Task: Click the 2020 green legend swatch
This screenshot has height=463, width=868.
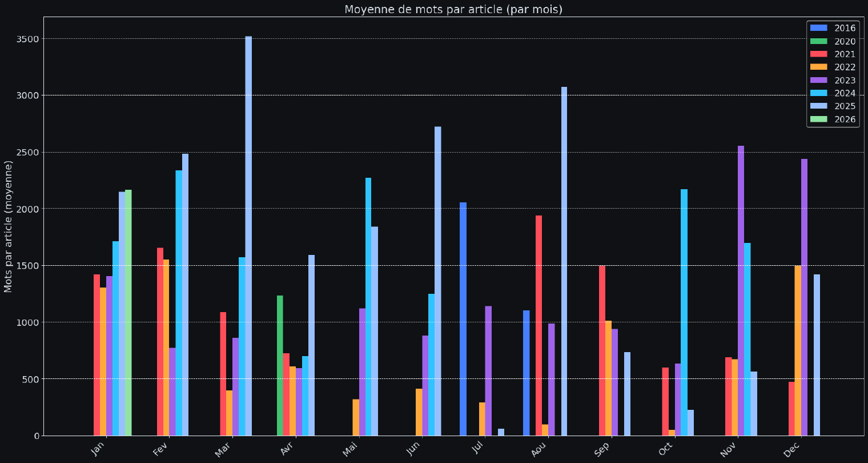Action: pos(818,41)
